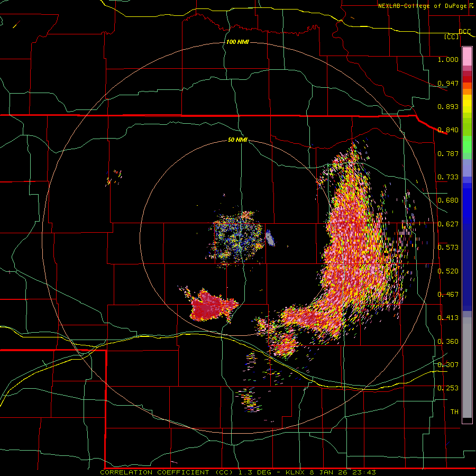
Task: Click the 0.680 legend value
Action: click(x=448, y=200)
